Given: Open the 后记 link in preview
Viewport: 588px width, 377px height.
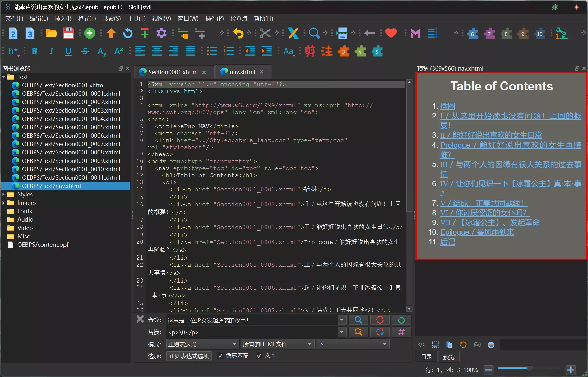Looking at the screenshot, I should [447, 242].
